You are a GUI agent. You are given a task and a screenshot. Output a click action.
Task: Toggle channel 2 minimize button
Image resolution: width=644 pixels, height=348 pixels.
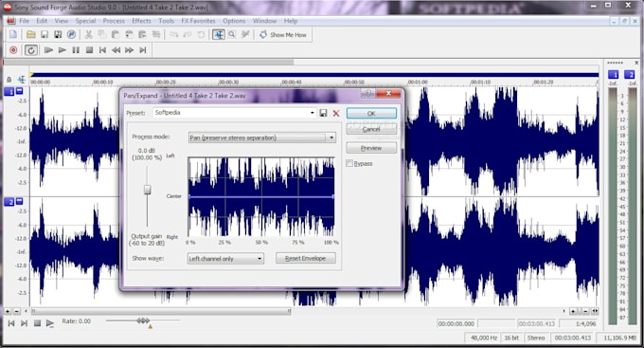tap(19, 201)
